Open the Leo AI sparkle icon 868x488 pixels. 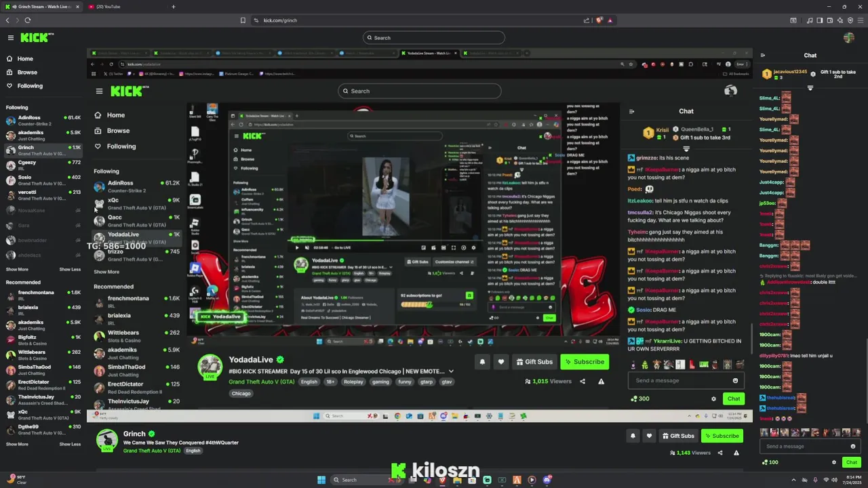[840, 20]
